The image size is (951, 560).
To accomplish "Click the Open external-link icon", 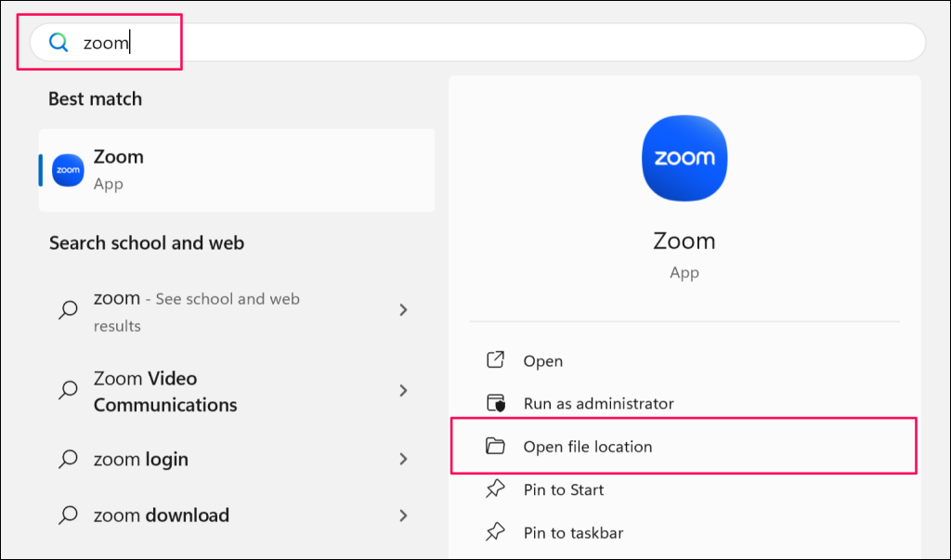I will pos(496,360).
